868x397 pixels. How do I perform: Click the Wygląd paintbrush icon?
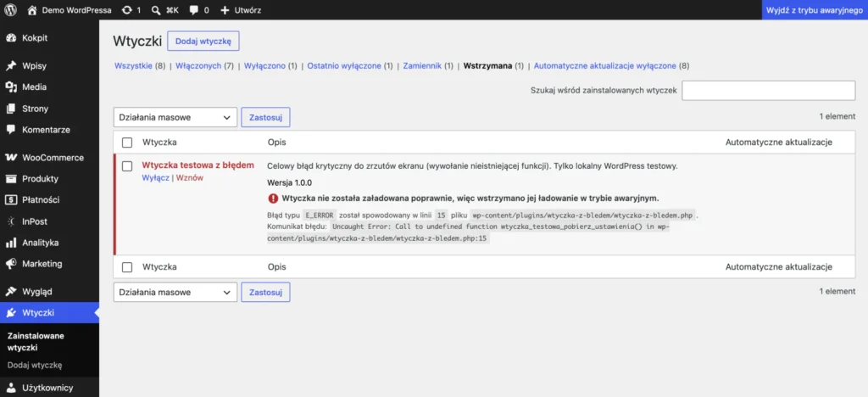point(10,291)
